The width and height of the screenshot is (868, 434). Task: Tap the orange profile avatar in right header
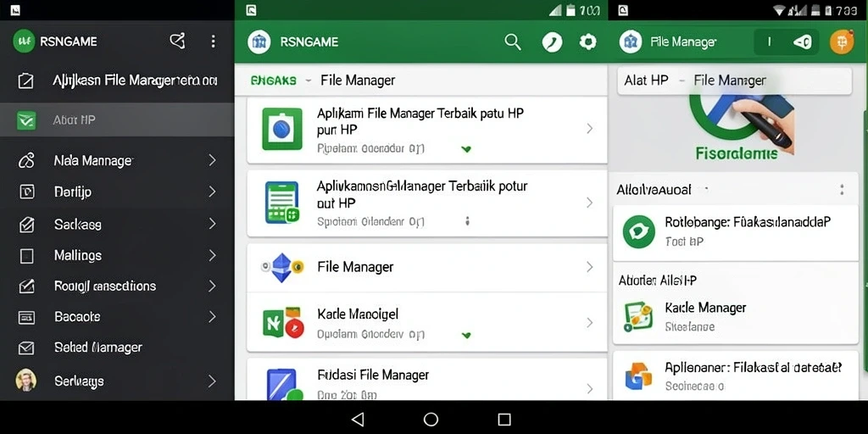842,42
